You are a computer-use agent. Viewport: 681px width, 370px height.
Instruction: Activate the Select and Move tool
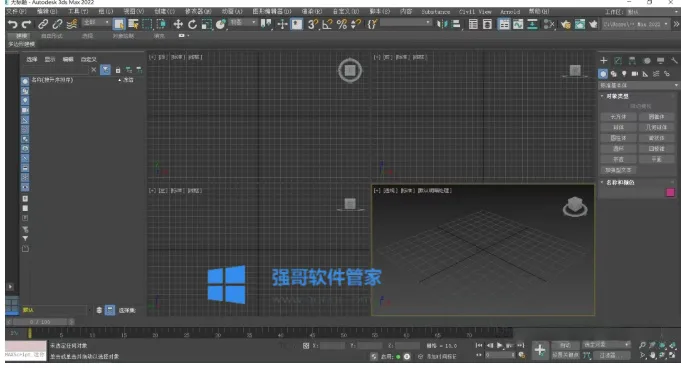[178, 24]
